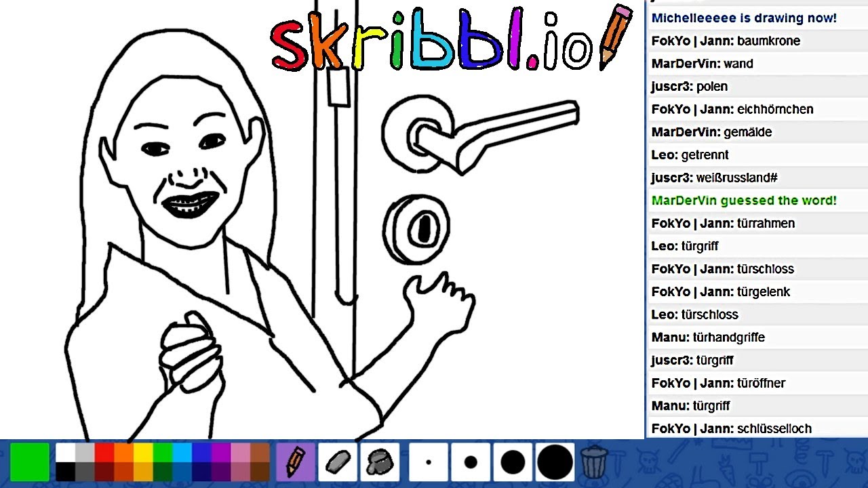Pick the bright red color swatch

point(104,453)
